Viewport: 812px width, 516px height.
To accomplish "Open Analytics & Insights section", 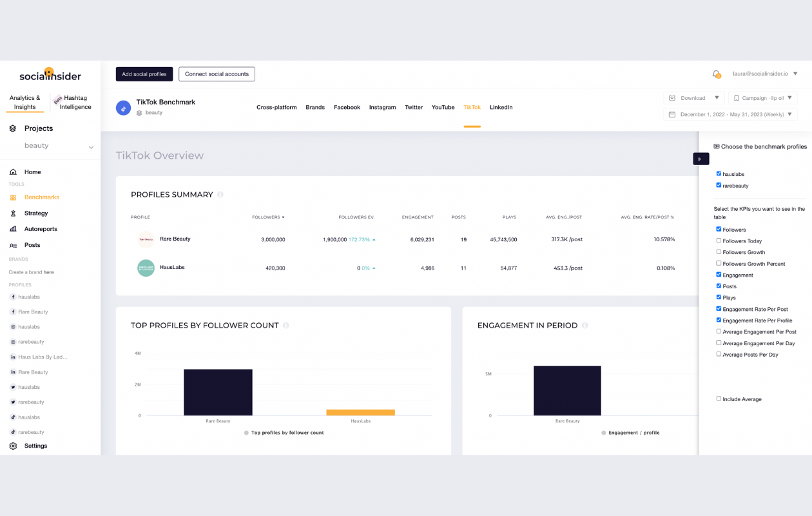I will point(25,103).
